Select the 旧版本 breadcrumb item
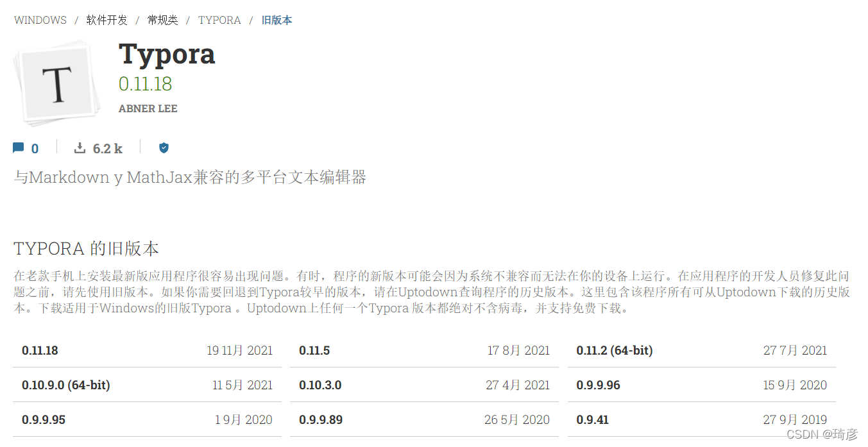The image size is (868, 447). tap(277, 20)
